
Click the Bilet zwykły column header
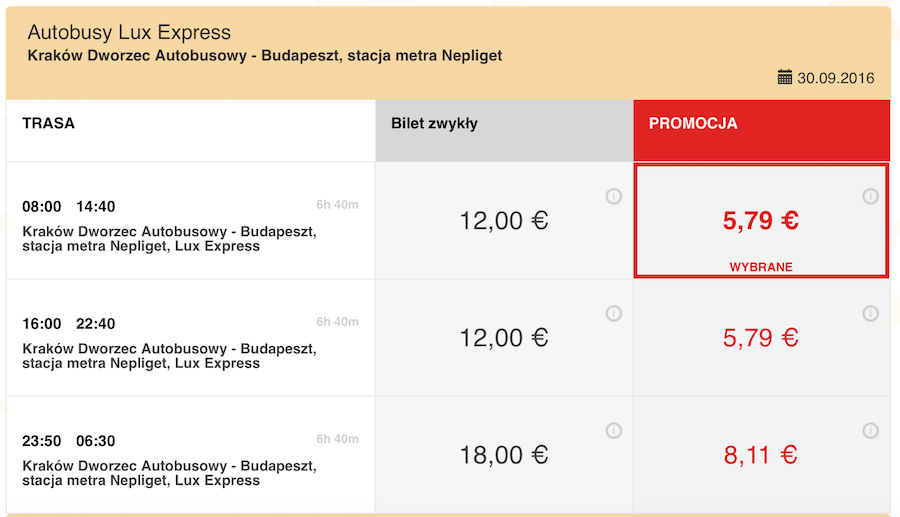(x=434, y=124)
